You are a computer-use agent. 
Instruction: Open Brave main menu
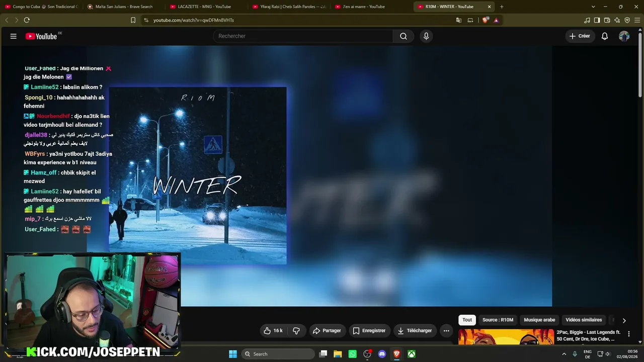(x=637, y=20)
